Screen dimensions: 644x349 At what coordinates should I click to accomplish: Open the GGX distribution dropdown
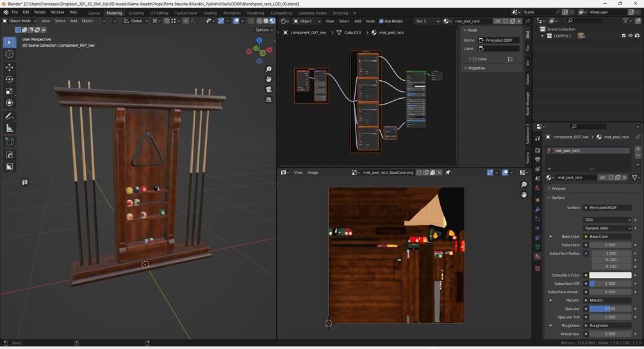tap(607, 219)
